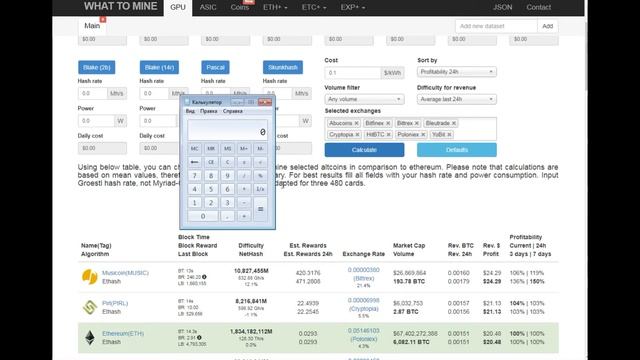640x360 pixels.
Task: Open Ethereum(ETH) coin link
Action: tap(123, 333)
